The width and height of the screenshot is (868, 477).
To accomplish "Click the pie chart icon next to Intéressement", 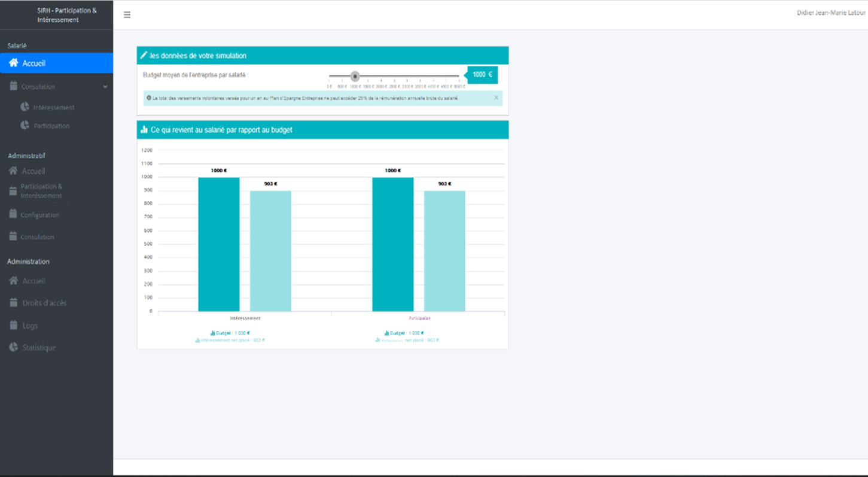I will pyautogui.click(x=25, y=107).
